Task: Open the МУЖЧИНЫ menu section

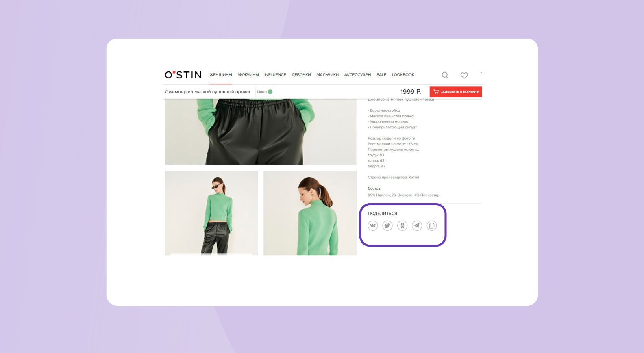Action: [x=248, y=75]
